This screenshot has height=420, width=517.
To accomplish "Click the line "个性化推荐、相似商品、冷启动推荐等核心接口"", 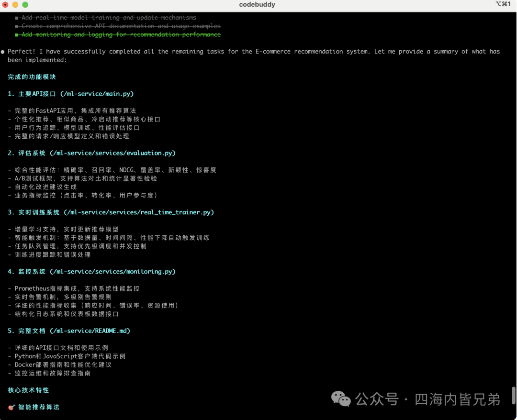I will [88, 119].
